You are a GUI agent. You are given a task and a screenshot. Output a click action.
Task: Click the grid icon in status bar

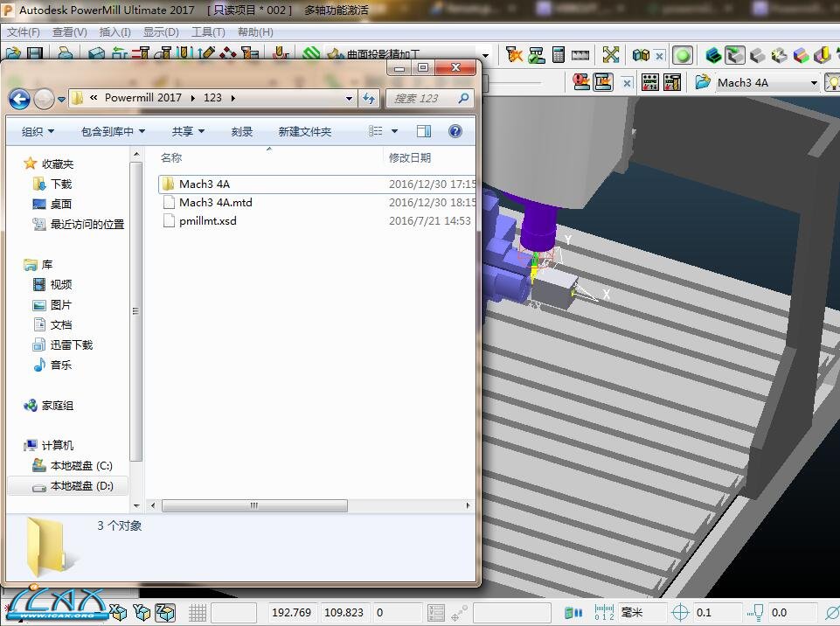198,613
